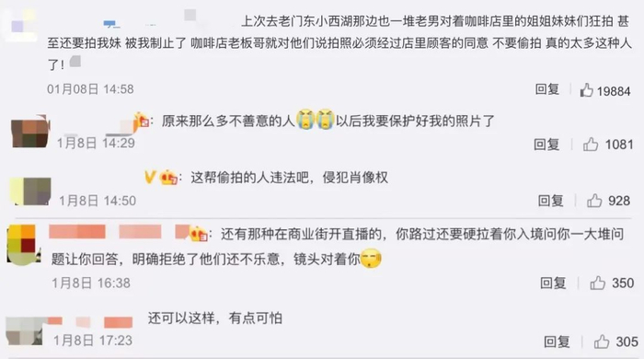Reply to the 有点可怕 comment
Image resolution: width=644 pixels, height=359 pixels.
point(557,342)
